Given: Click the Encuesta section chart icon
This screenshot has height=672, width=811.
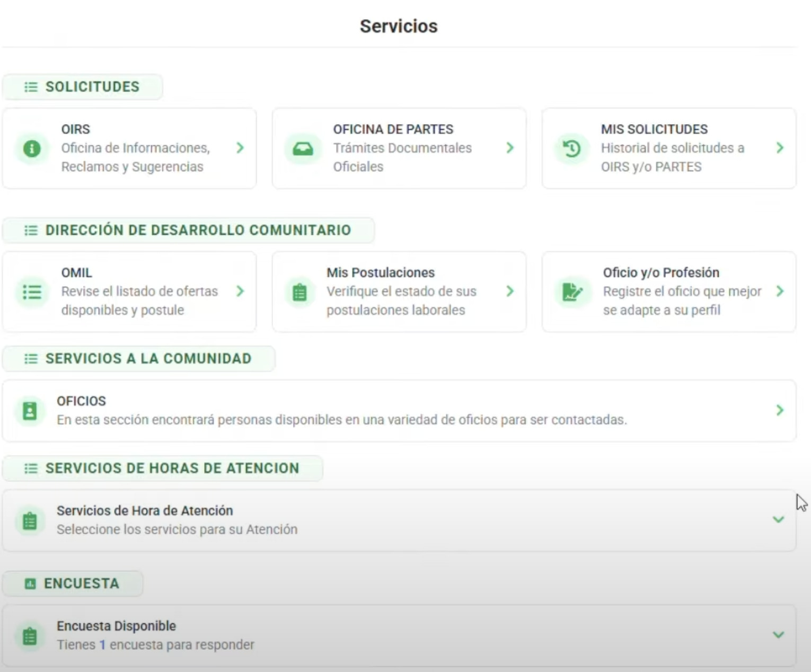Looking at the screenshot, I should [x=30, y=583].
